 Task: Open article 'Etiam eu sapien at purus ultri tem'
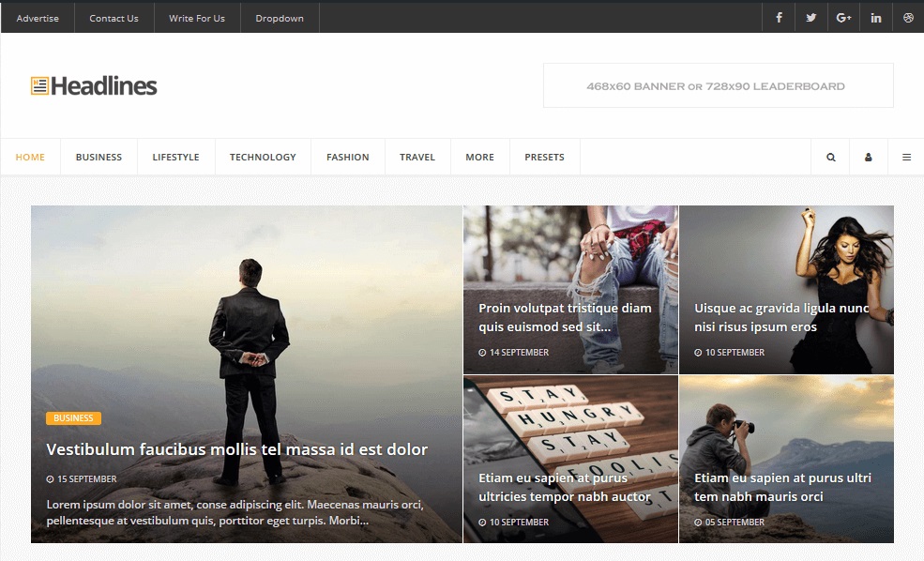click(x=782, y=487)
